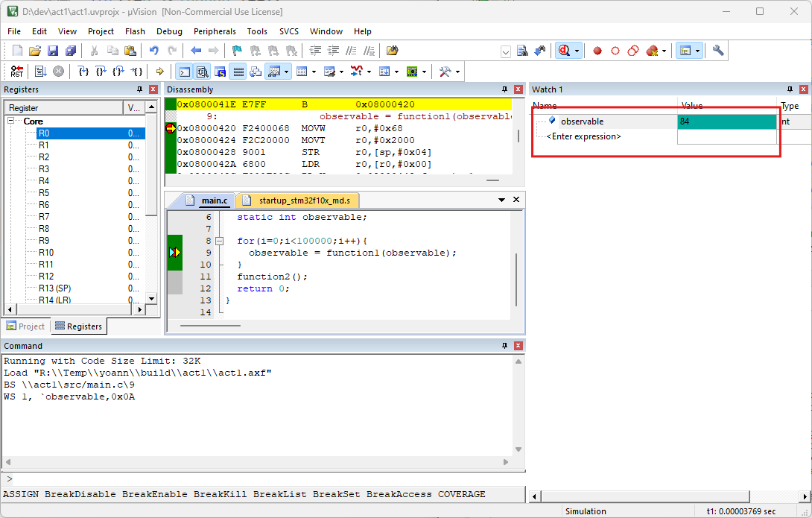Click the Step Over debug icon
The height and width of the screenshot is (518, 812).
[101, 72]
